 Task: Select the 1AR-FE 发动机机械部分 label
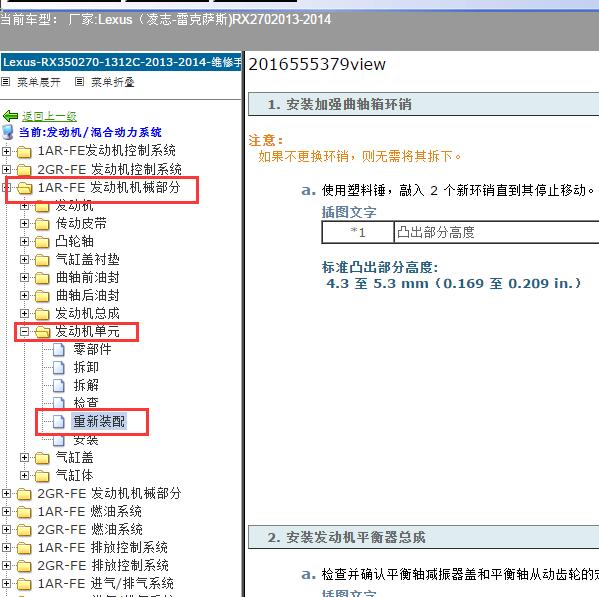point(109,188)
